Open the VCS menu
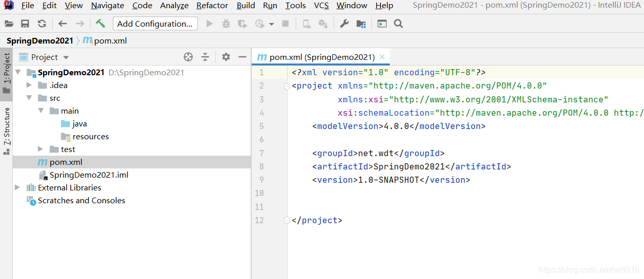 point(321,6)
